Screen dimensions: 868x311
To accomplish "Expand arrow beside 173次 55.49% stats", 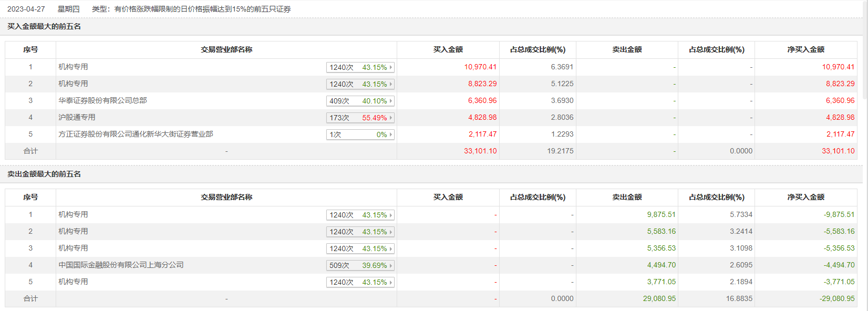I will click(x=391, y=118).
